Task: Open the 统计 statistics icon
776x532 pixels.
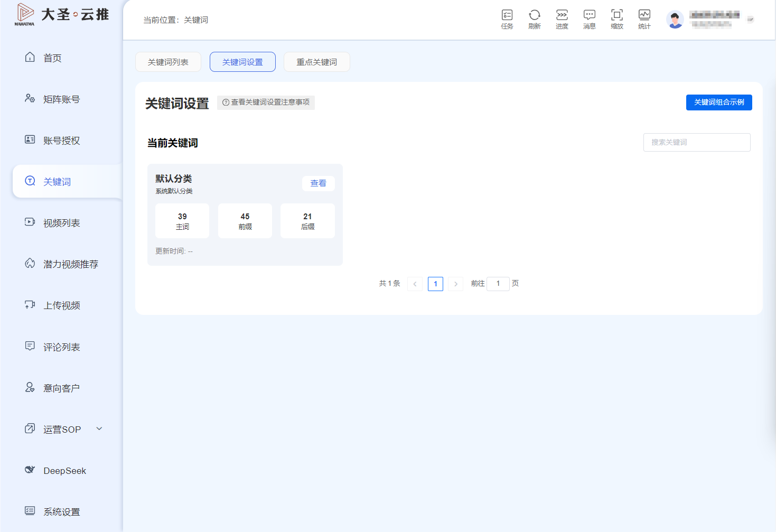Action: (644, 19)
